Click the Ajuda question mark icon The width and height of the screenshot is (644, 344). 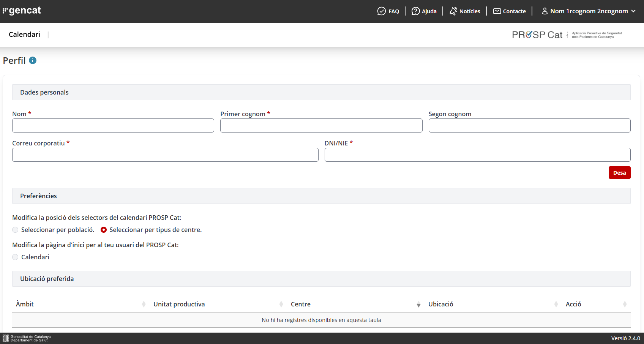pyautogui.click(x=416, y=11)
